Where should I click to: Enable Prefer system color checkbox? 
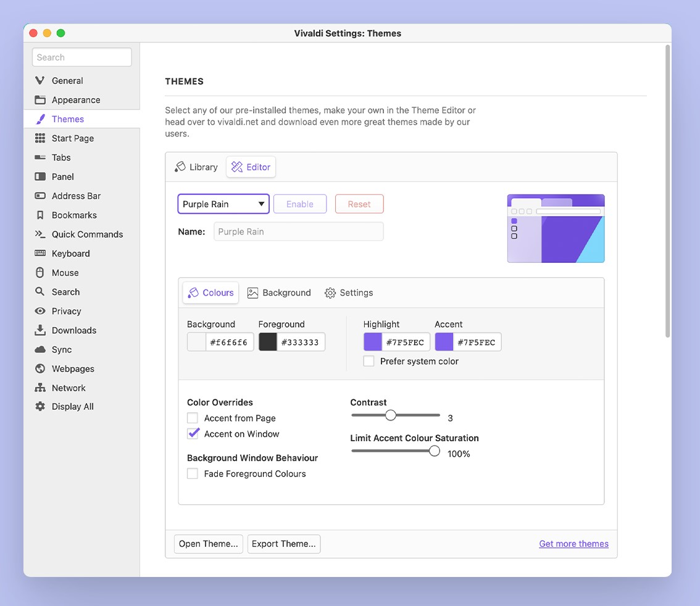coord(369,360)
